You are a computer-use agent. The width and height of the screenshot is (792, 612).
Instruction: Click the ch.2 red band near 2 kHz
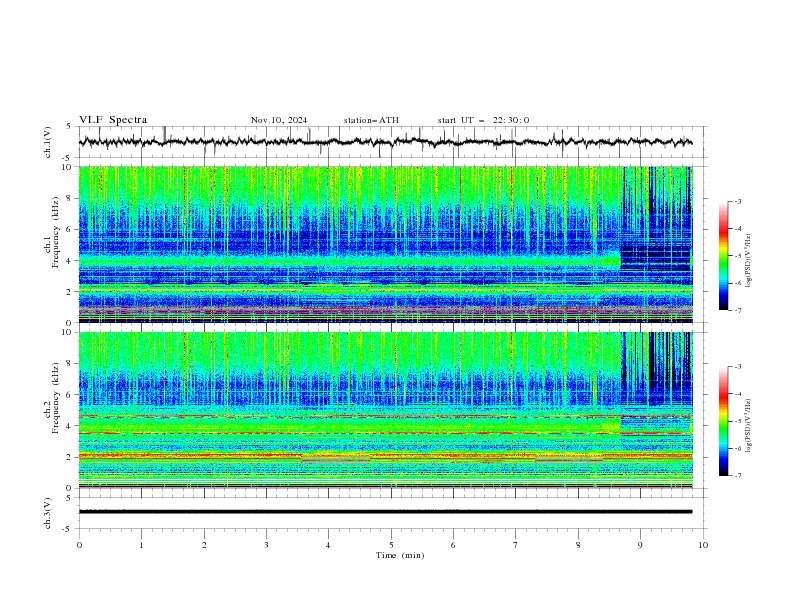click(x=385, y=456)
